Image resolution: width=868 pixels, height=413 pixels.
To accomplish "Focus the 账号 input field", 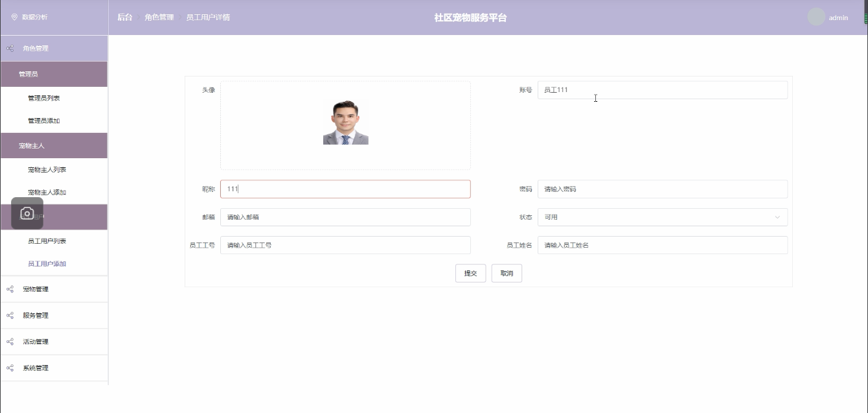I will click(x=663, y=90).
